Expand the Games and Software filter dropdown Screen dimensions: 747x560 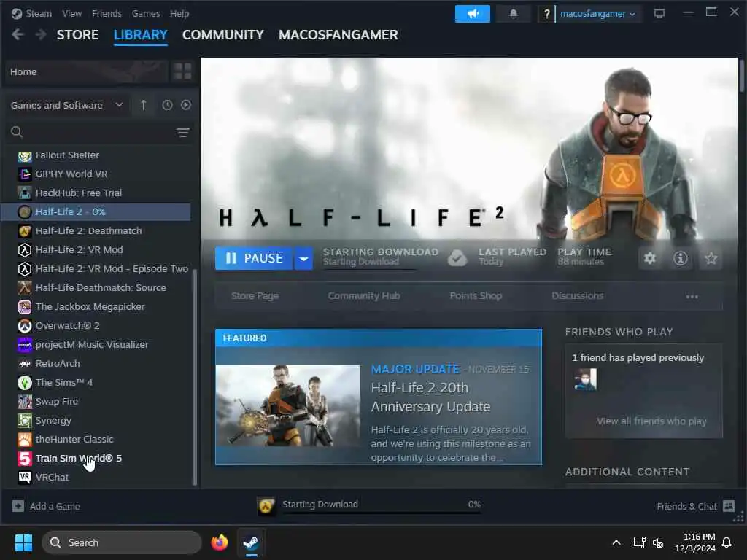tap(66, 105)
